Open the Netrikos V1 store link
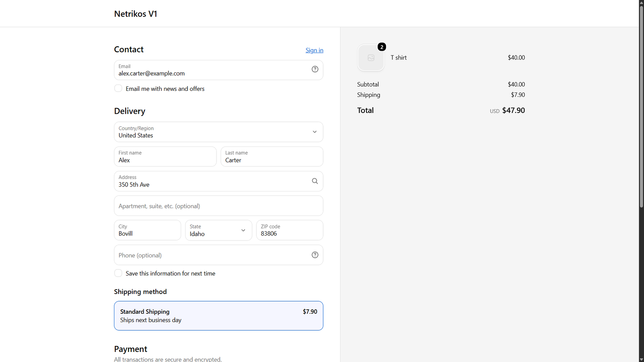The image size is (644, 362). 136,14
